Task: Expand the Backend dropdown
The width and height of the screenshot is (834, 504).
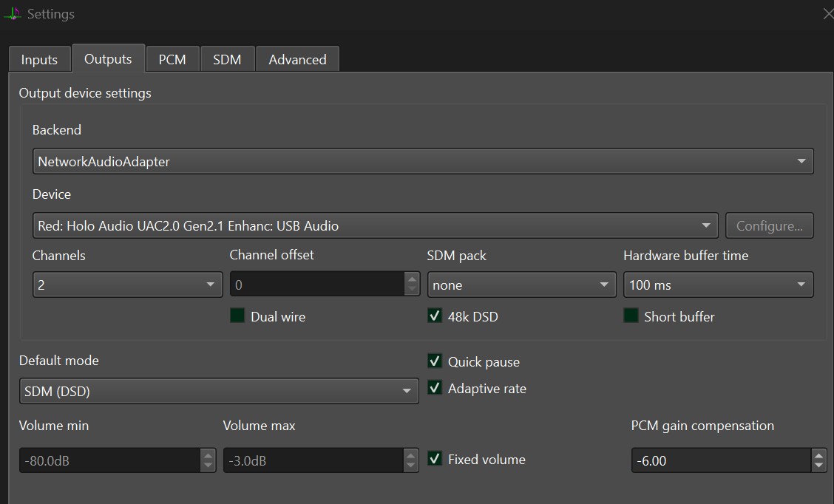Action: point(423,161)
